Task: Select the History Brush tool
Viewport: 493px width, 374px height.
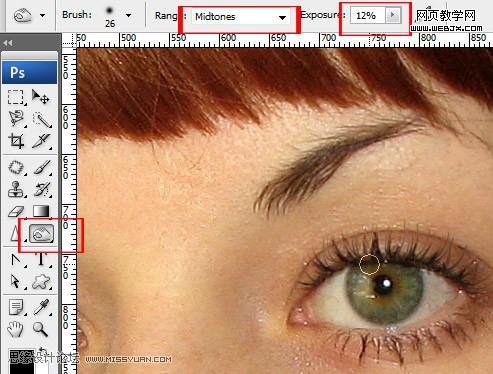Action: [x=41, y=189]
